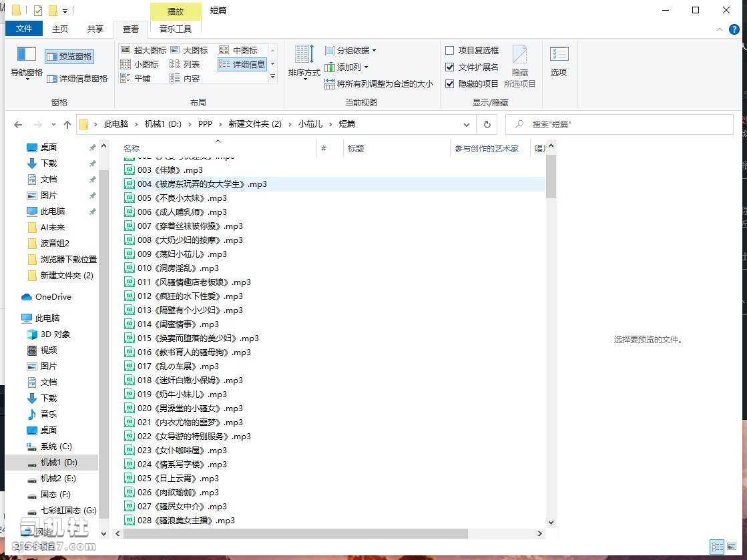Switch layout to Details (详细信息)

coord(242,64)
